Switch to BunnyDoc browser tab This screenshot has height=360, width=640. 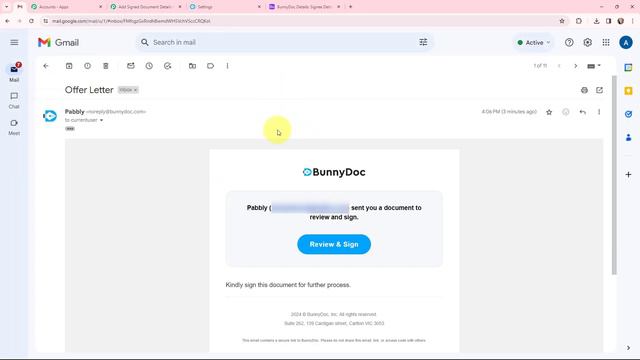(x=304, y=7)
